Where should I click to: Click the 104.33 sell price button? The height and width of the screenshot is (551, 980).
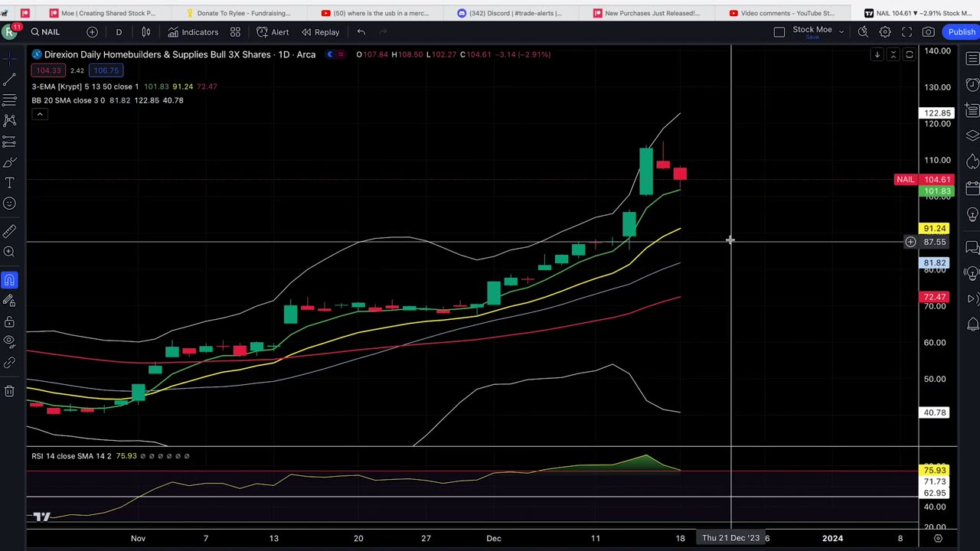point(48,70)
